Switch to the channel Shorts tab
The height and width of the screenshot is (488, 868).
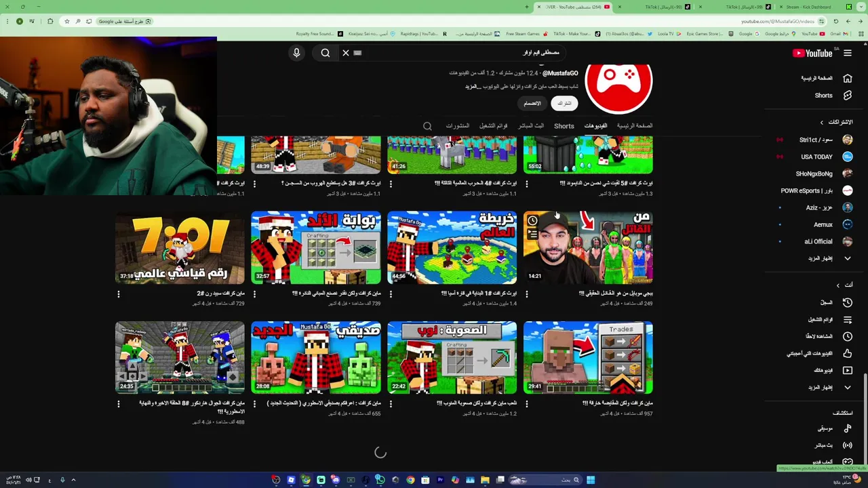[x=564, y=126]
